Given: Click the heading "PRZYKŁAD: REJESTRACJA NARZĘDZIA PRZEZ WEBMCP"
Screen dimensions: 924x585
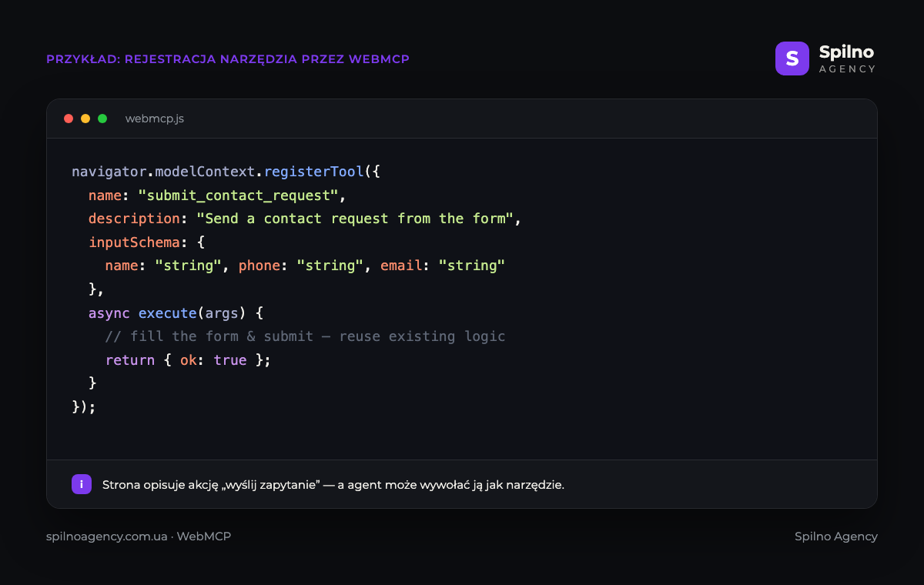Looking at the screenshot, I should point(228,59).
